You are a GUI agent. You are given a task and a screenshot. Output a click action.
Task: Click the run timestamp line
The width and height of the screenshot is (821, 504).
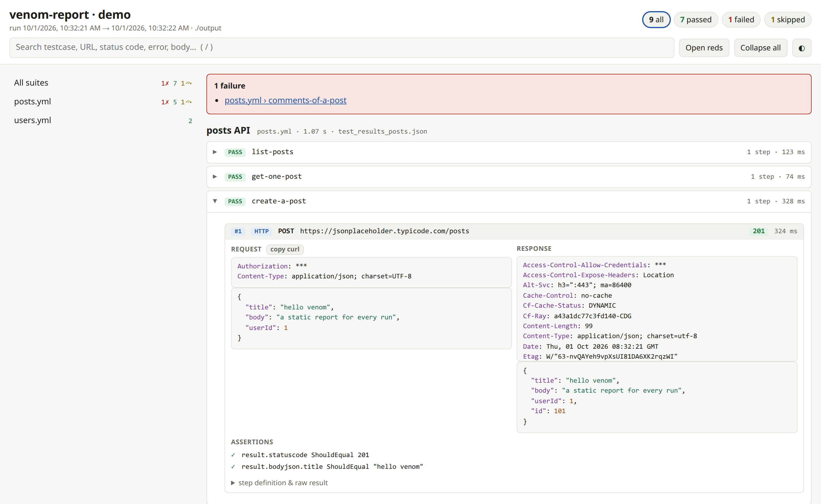tap(115, 28)
